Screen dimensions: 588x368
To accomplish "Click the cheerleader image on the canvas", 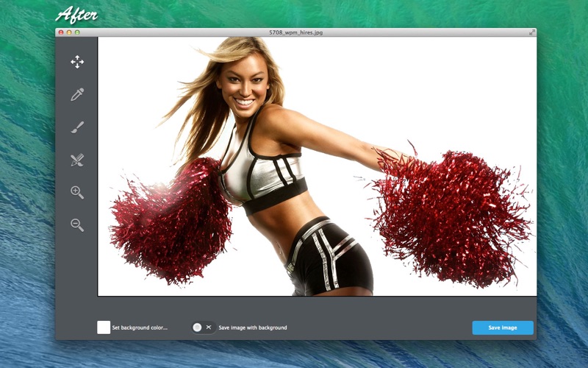I will pyautogui.click(x=318, y=166).
